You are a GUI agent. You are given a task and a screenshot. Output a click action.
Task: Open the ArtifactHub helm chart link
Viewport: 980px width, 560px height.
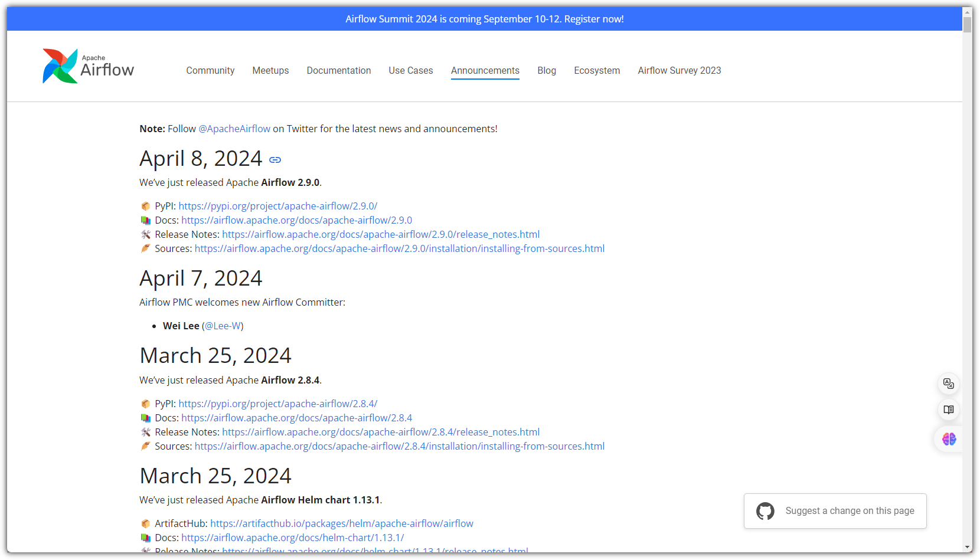pos(342,523)
